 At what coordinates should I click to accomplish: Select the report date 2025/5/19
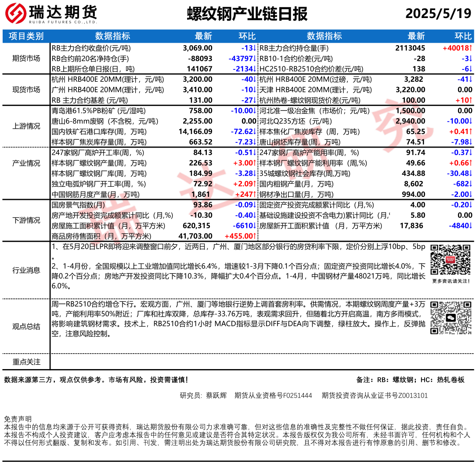438,13
